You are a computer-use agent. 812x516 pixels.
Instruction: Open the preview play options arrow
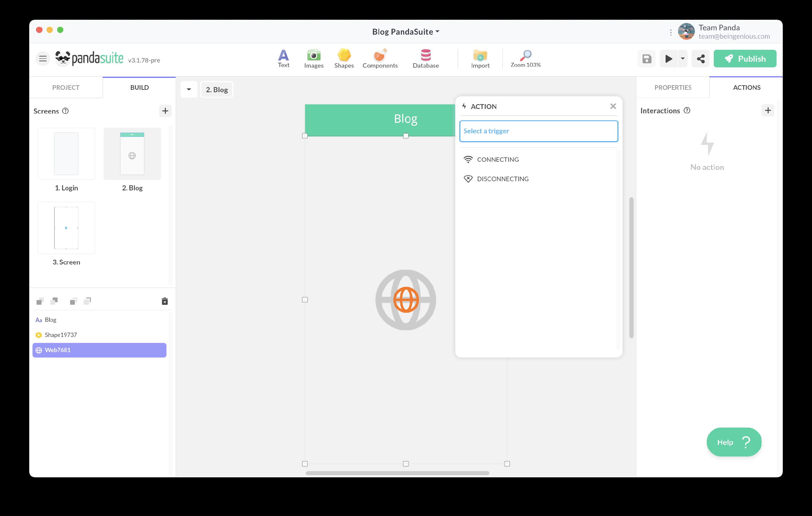tap(683, 59)
